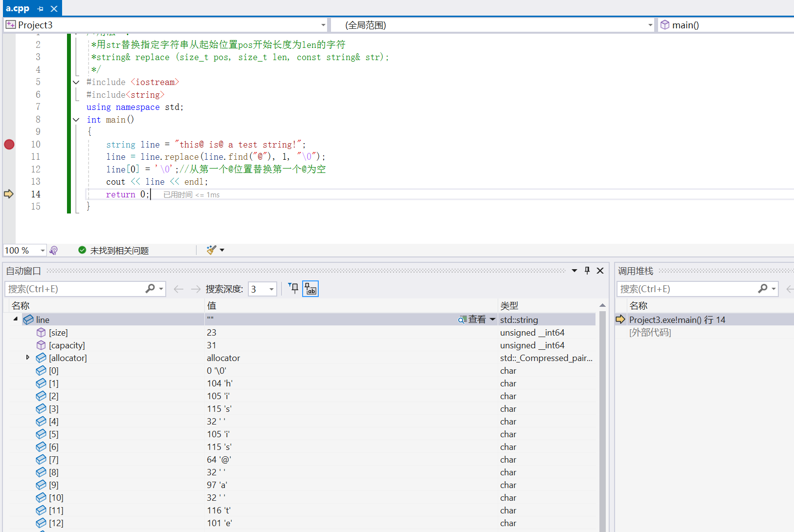This screenshot has width=794, height=532.
Task: Click the [5] element icon
Action: [41, 434]
